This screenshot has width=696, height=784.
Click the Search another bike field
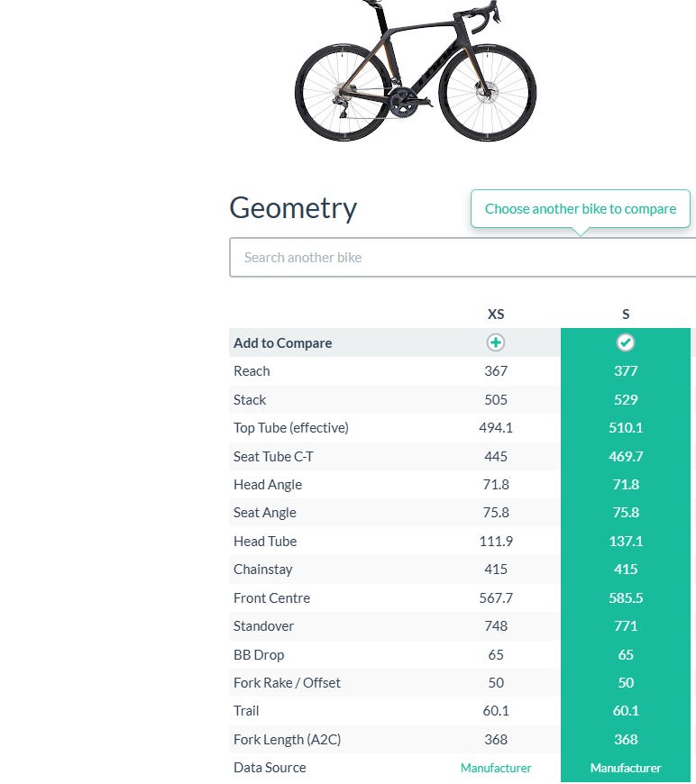point(462,257)
